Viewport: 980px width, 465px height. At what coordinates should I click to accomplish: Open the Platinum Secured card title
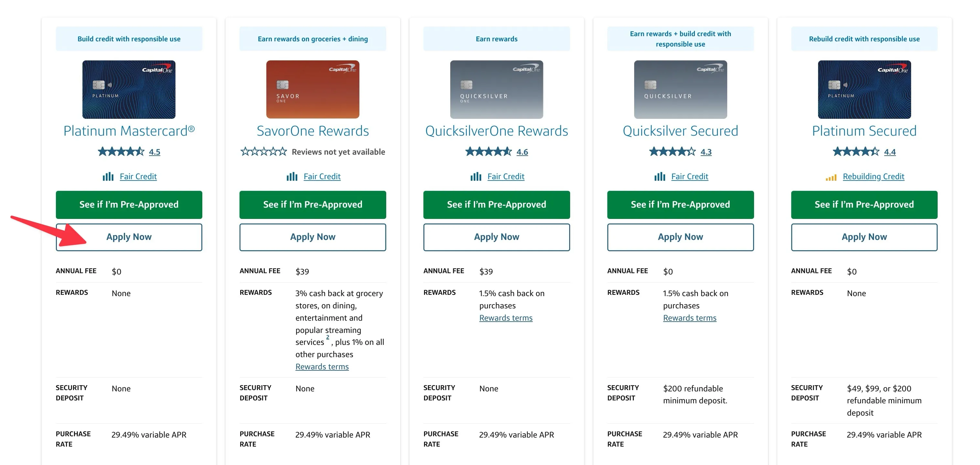[864, 131]
